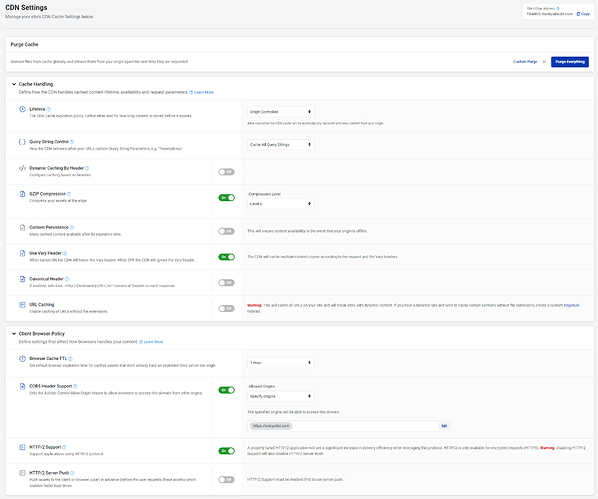Click the HTTP/2 Server Push icon
598x499 pixels.
click(23, 473)
